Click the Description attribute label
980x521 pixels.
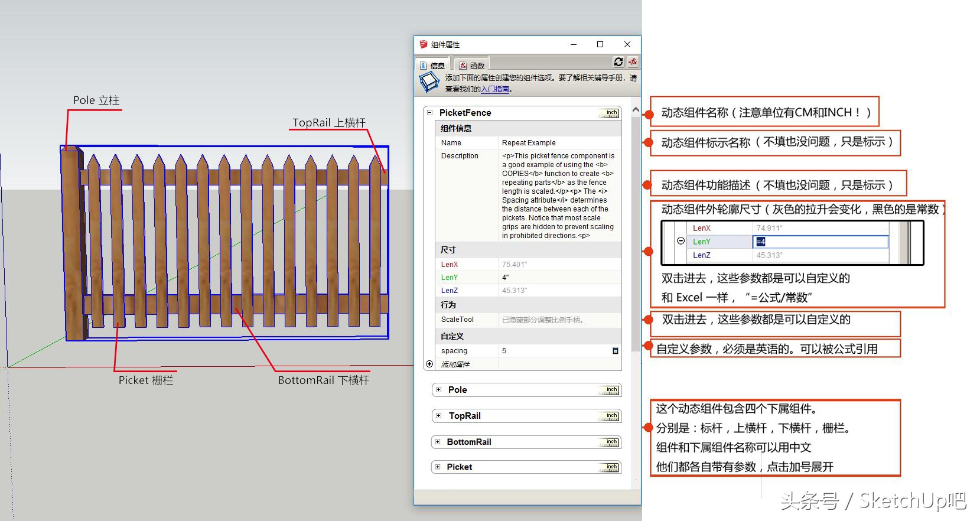460,156
